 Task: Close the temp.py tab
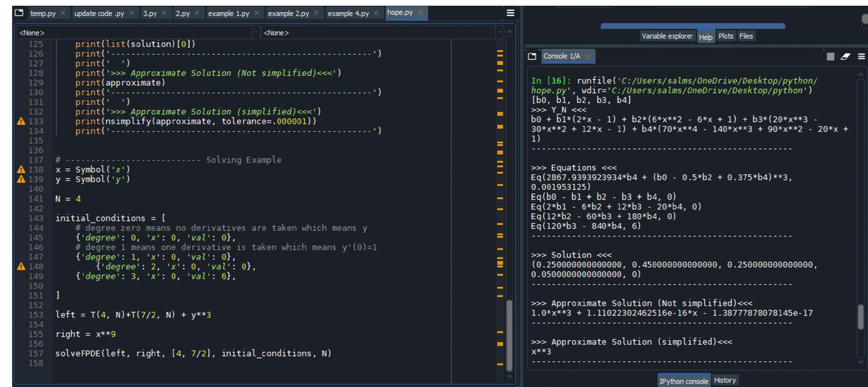click(63, 13)
